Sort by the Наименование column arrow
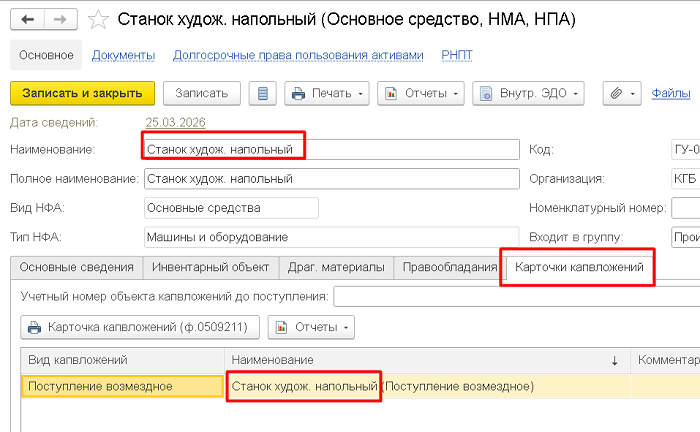Image resolution: width=700 pixels, height=432 pixels. pyautogui.click(x=614, y=359)
